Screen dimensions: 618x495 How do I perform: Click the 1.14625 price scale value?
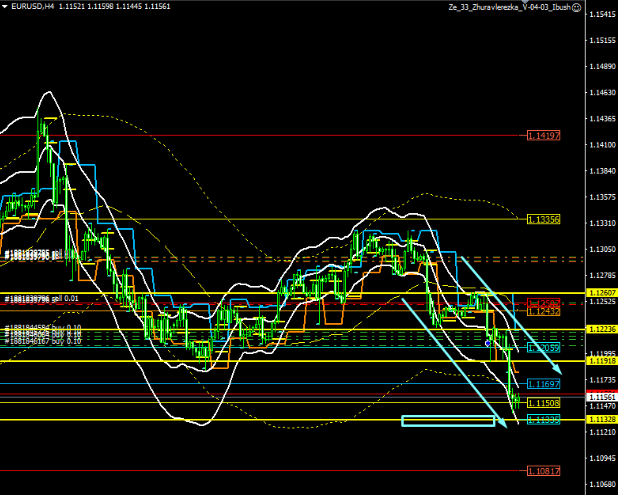602,93
